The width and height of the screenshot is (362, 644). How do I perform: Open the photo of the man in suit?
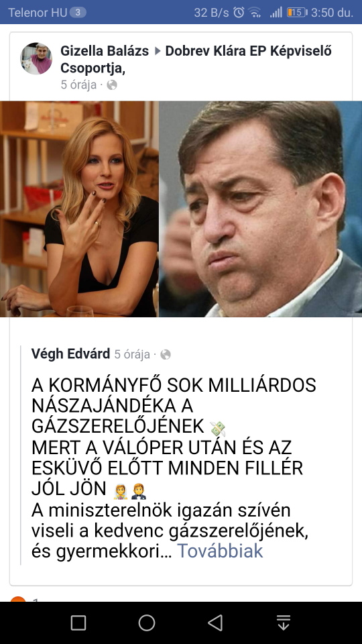pos(261,209)
